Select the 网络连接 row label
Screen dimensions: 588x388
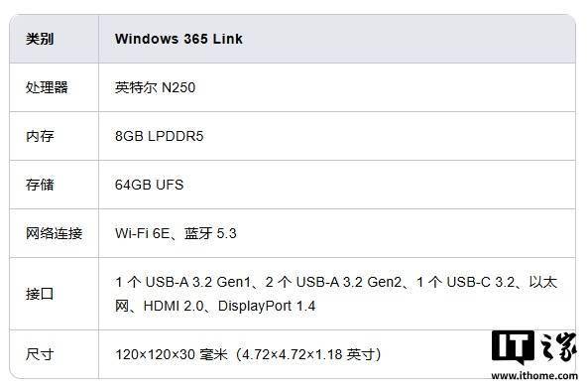click(54, 233)
